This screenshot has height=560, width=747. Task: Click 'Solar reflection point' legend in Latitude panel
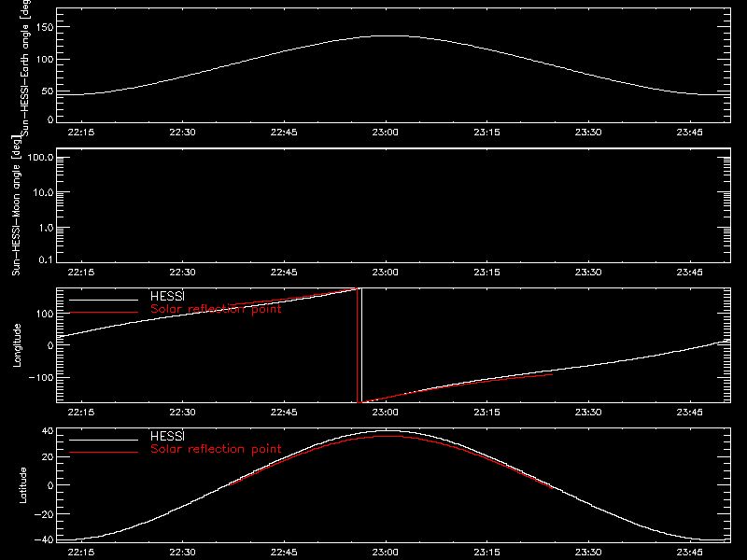coord(216,449)
